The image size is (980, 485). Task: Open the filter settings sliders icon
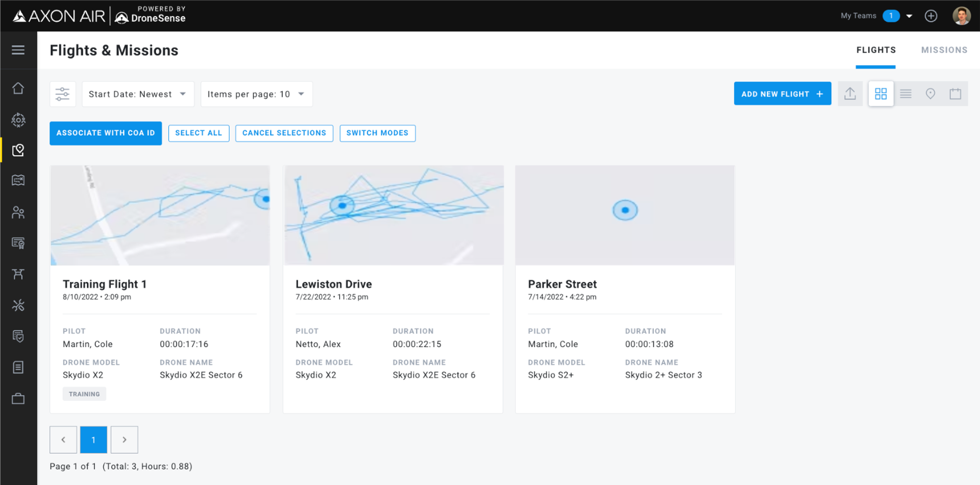coord(62,94)
